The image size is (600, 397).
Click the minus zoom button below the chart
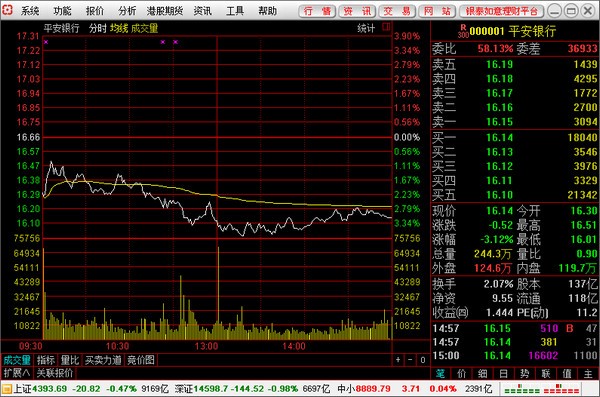(410, 360)
